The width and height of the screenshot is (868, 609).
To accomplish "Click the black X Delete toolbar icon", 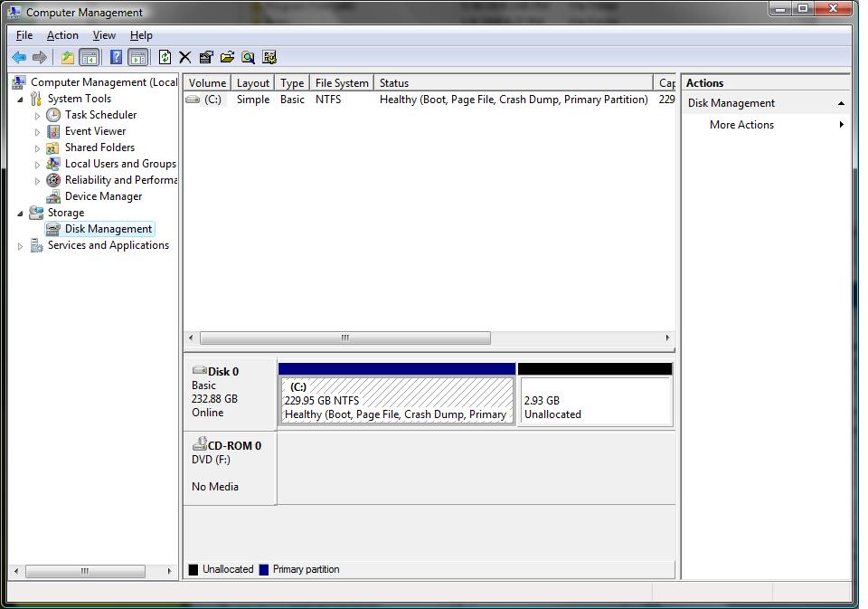I will tap(184, 57).
